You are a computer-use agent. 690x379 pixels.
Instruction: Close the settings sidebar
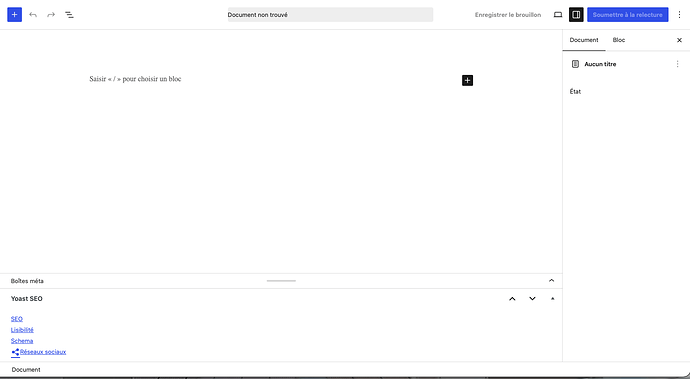pos(679,40)
